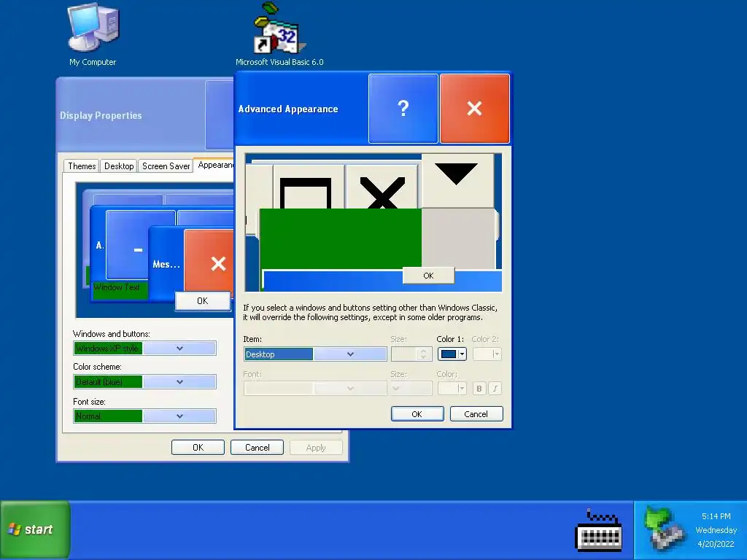Switch to the Screen Saver tab
747x560 pixels.
point(166,166)
